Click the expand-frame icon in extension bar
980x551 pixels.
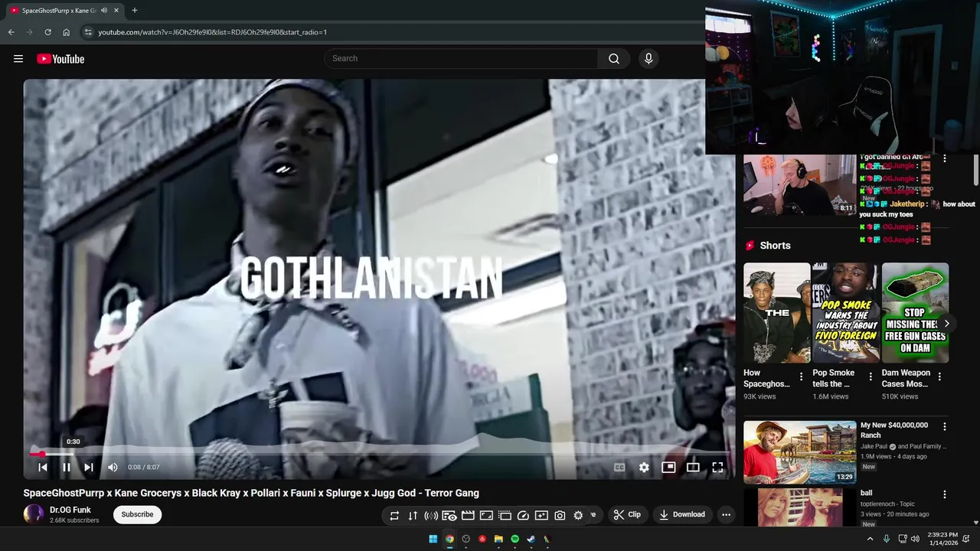[486, 516]
